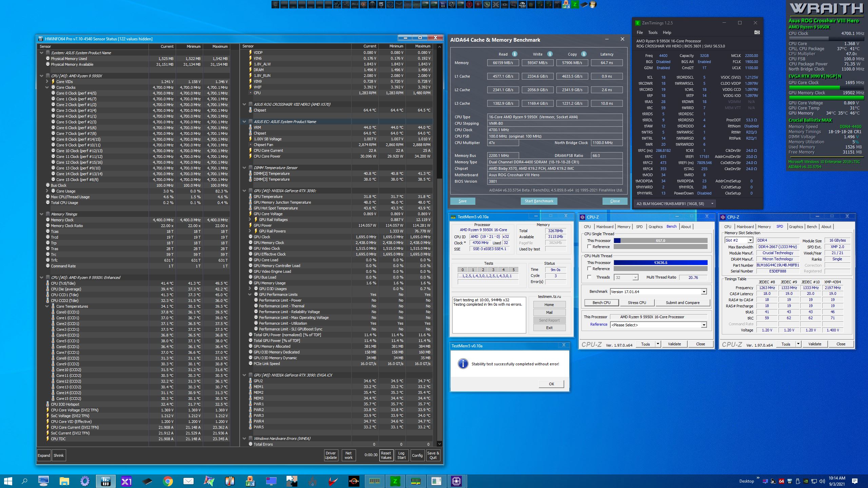The height and width of the screenshot is (488, 868).
Task: Enable Reference checkbox under CPU Single Thread
Action: click(x=589, y=247)
